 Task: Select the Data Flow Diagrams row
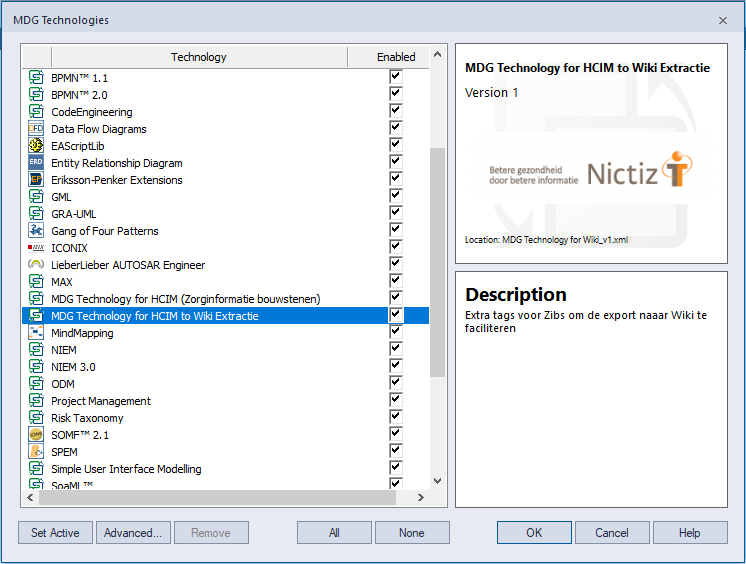226,129
